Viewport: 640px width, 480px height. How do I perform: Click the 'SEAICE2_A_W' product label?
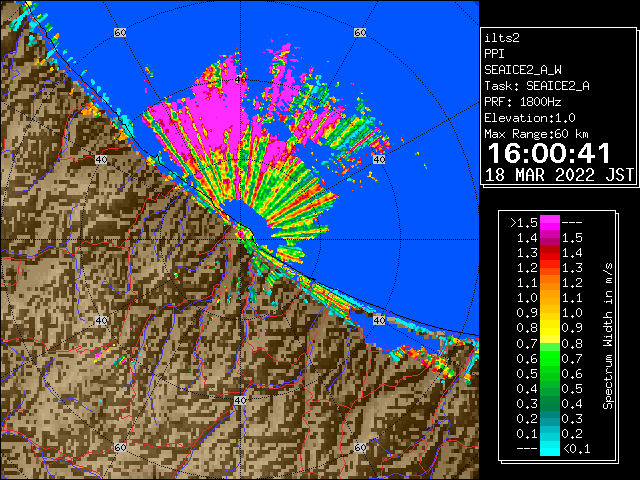pos(523,70)
